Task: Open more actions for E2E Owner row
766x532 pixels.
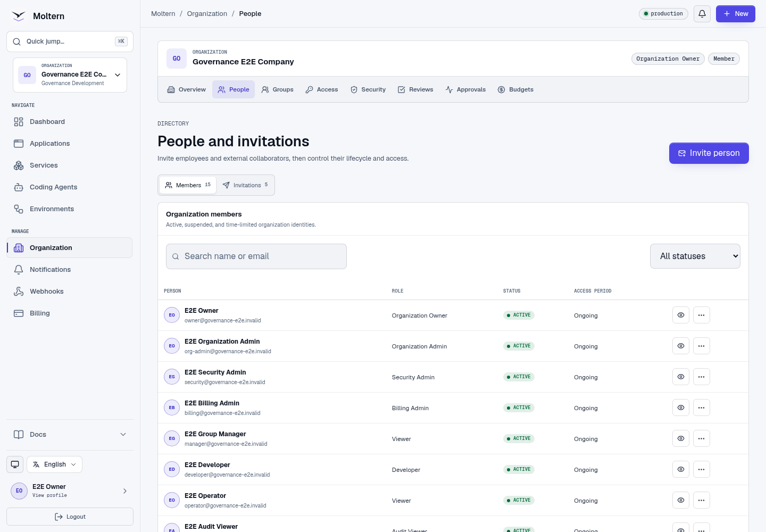Action: click(701, 315)
